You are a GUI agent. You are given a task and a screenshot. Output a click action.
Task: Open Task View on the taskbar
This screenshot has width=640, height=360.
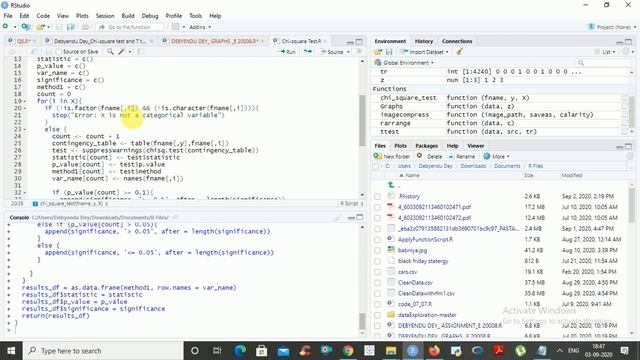pyautogui.click(x=217, y=351)
